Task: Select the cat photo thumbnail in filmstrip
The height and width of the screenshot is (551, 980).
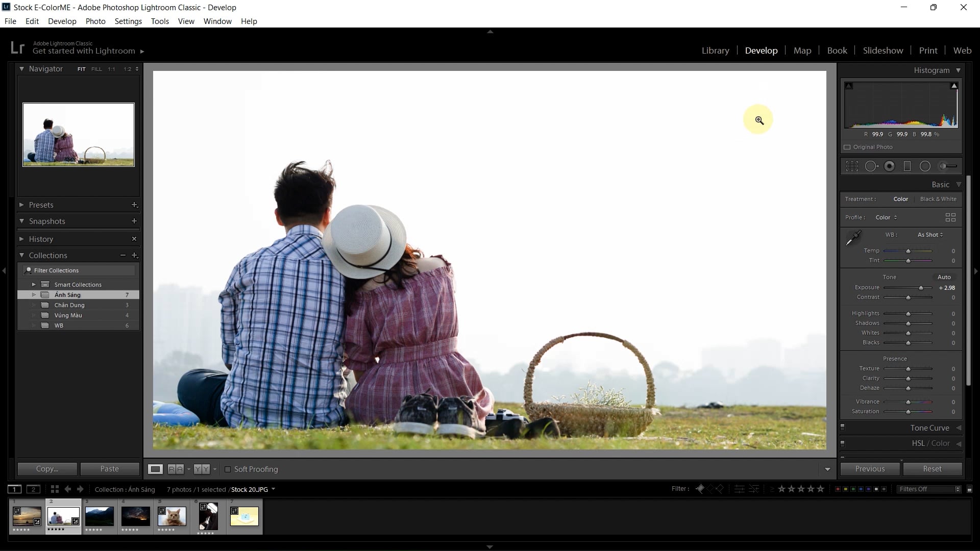Action: click(172, 516)
